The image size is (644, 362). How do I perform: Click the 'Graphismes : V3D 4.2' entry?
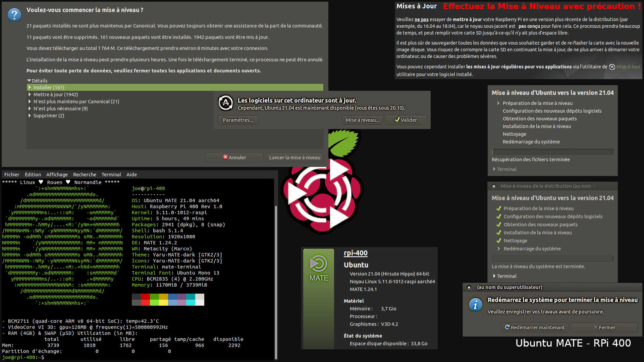point(374,324)
